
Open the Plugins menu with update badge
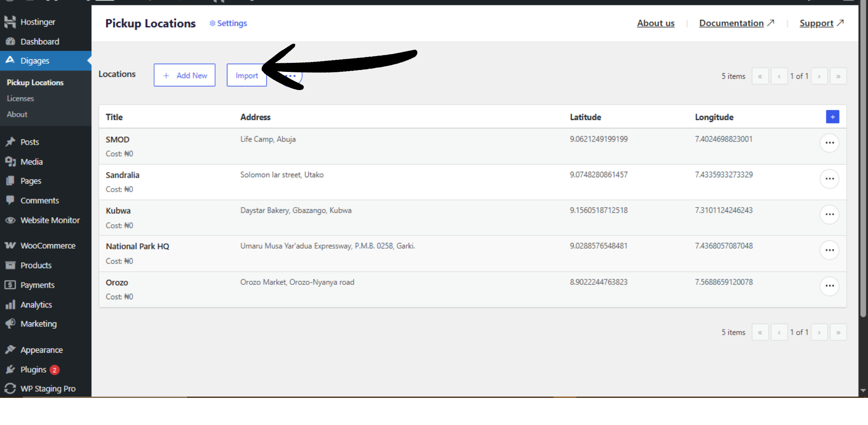(x=33, y=369)
